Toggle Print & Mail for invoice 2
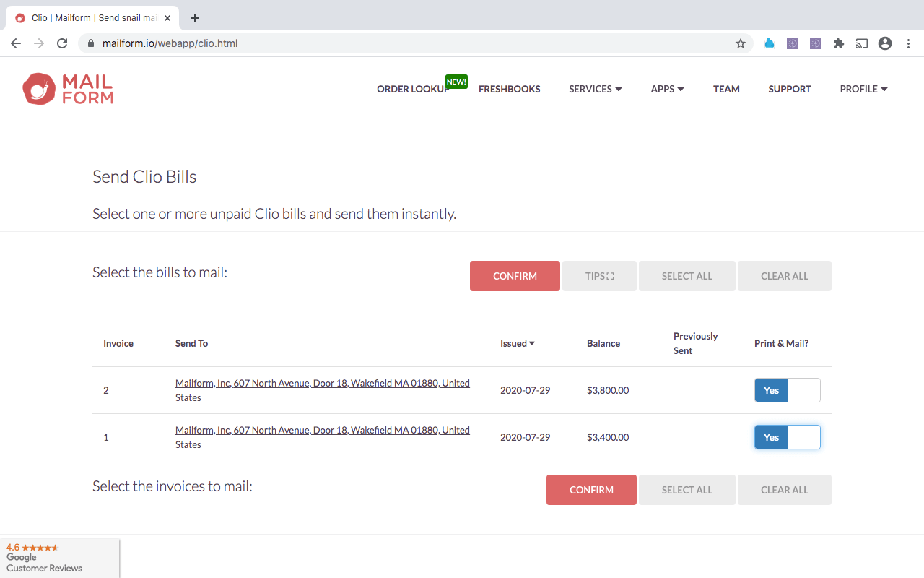Viewport: 924px width, 578px height. [788, 390]
